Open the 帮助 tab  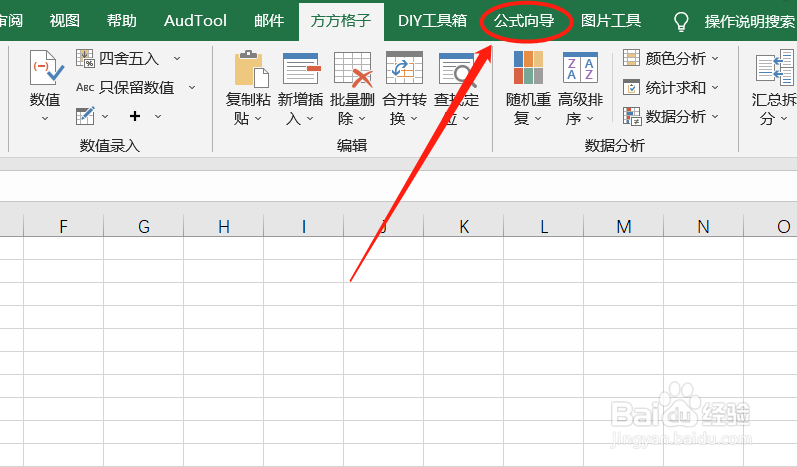click(121, 20)
